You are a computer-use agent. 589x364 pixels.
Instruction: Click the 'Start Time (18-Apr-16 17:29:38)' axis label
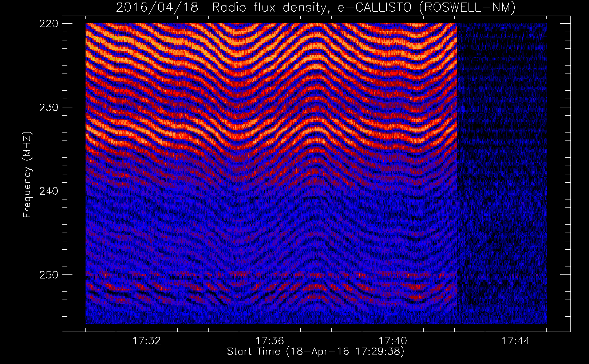point(316,352)
